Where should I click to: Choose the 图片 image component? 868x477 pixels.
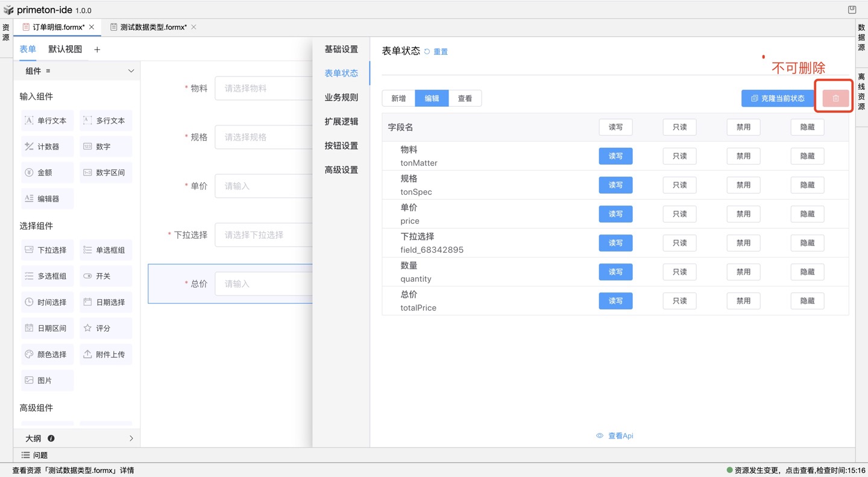(x=46, y=381)
